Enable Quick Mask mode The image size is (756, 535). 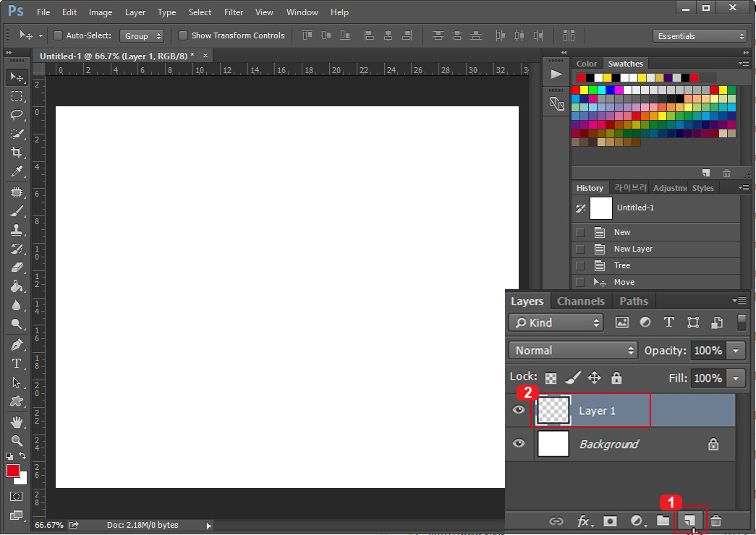point(16,497)
